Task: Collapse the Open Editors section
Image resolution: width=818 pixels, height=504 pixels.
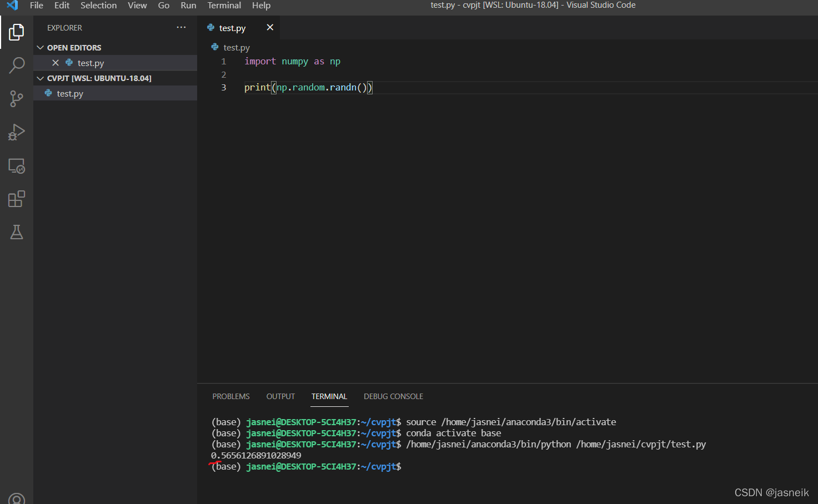Action: click(41, 48)
